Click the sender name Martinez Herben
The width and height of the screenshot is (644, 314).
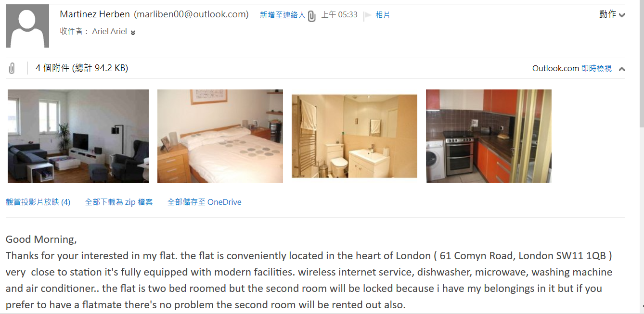tap(95, 14)
